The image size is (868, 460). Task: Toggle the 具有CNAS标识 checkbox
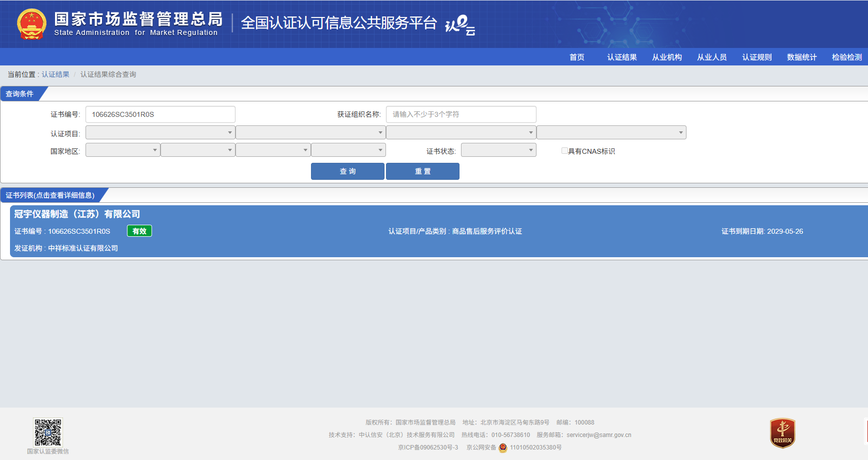pos(564,151)
